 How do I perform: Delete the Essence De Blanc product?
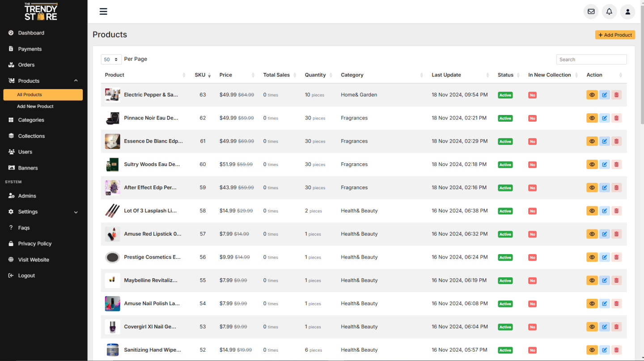click(x=616, y=141)
